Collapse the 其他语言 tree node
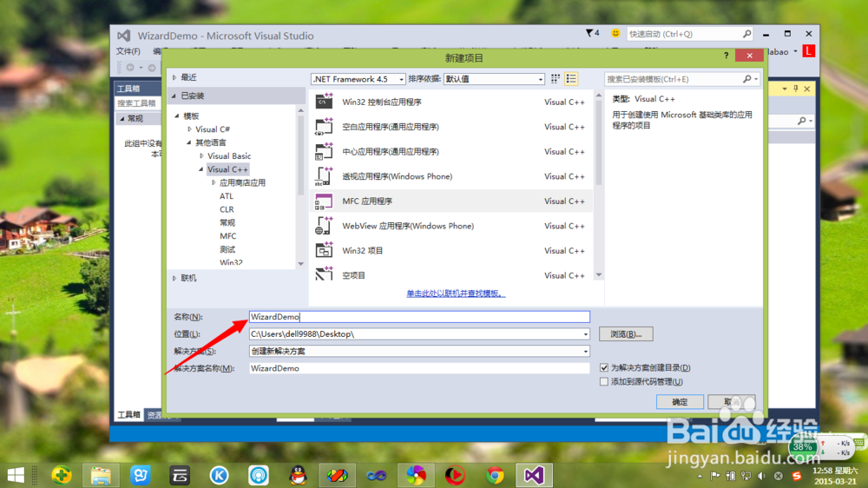 189,143
